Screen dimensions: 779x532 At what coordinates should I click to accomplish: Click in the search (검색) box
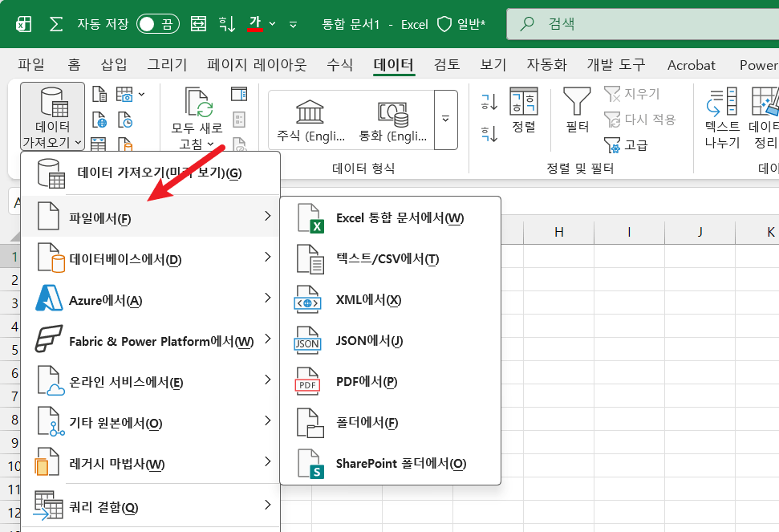643,24
